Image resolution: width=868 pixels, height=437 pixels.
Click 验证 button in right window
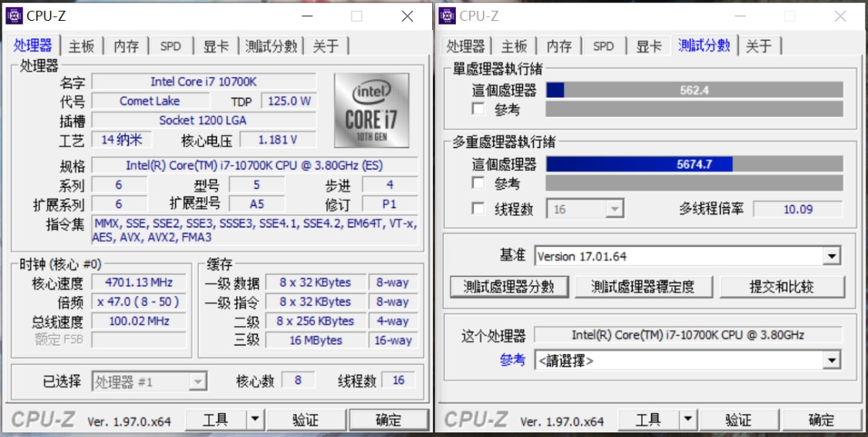(x=738, y=420)
